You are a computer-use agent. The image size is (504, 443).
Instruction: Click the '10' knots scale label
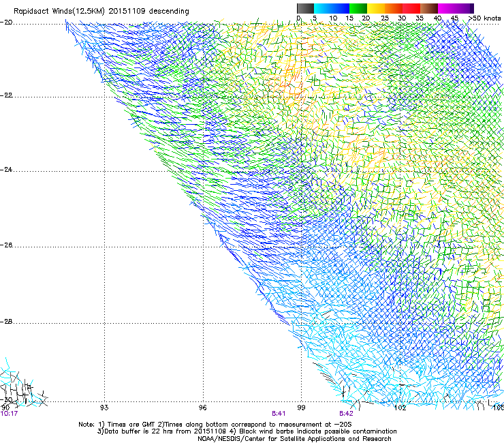point(333,18)
